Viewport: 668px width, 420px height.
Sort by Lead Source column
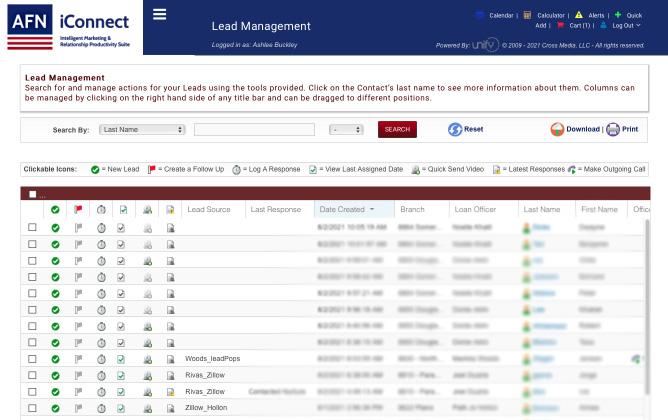209,210
